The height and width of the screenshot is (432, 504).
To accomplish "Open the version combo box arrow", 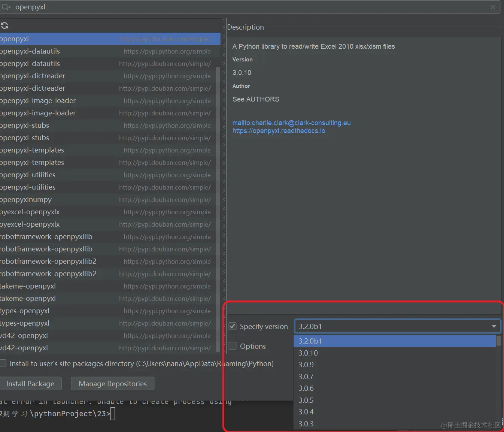I will pos(494,326).
